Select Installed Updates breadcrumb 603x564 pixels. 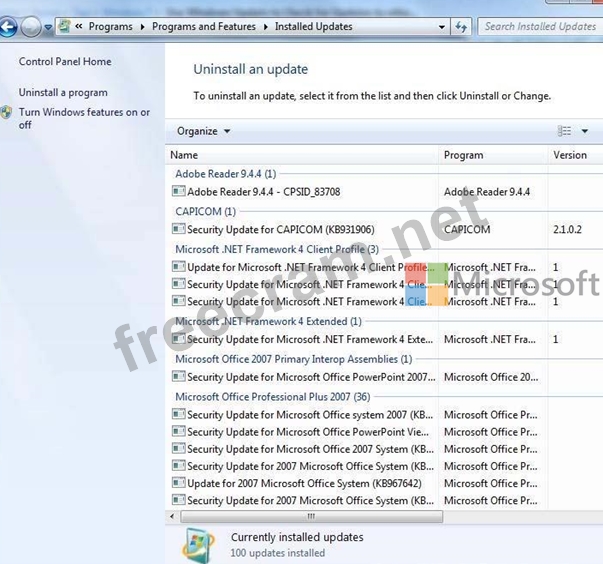(x=313, y=27)
